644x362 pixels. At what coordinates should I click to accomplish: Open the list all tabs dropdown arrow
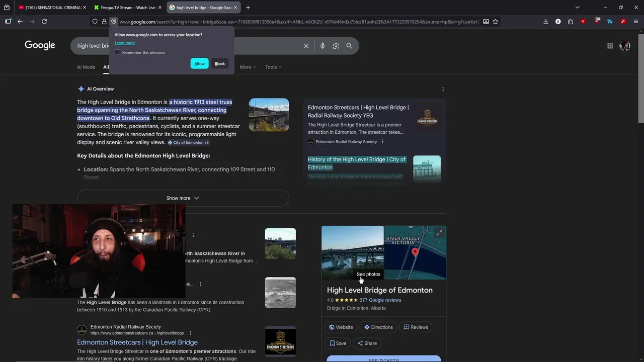click(x=578, y=8)
